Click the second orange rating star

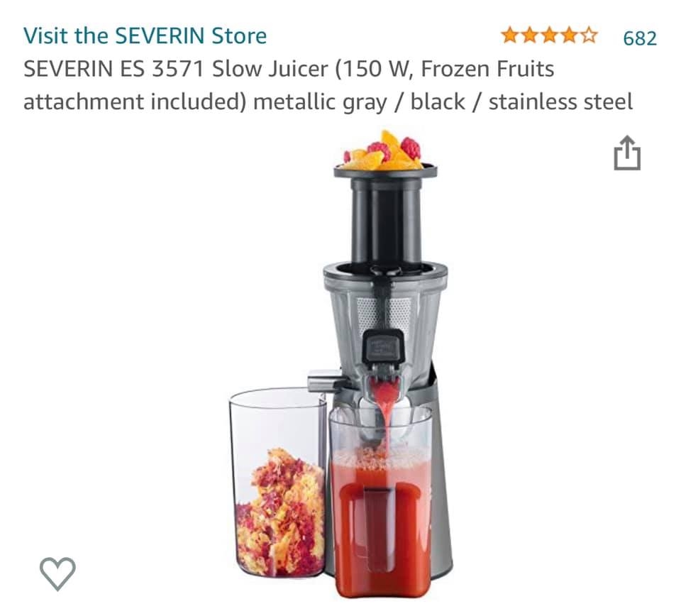coord(530,35)
